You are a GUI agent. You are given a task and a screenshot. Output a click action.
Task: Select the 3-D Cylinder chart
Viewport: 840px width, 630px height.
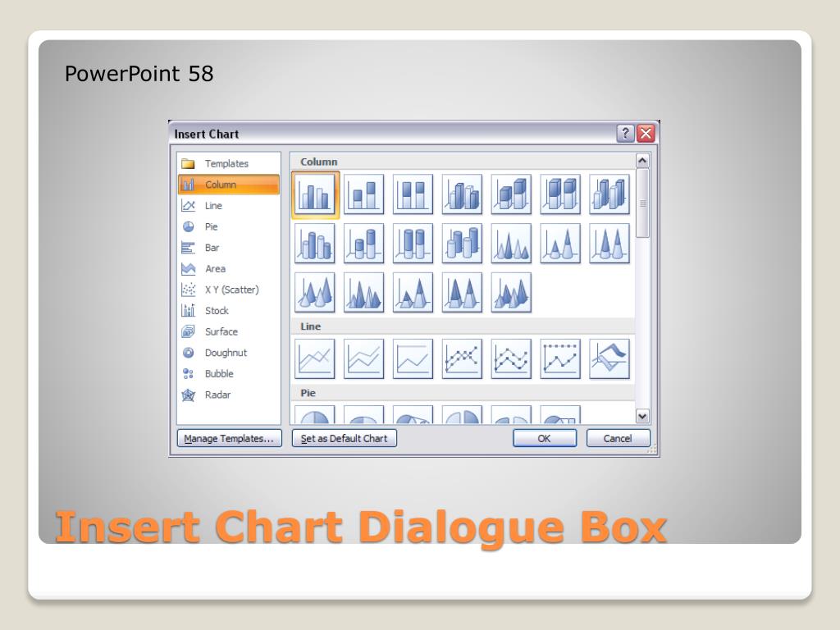462,243
